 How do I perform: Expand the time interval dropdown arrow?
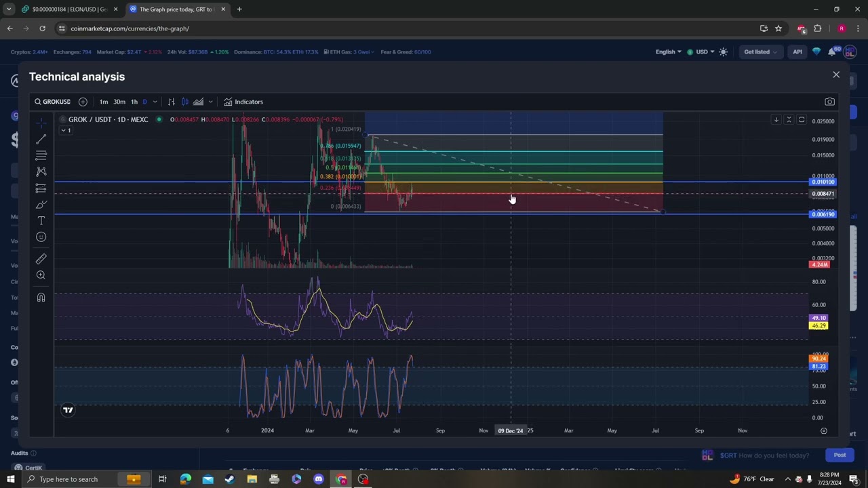(x=155, y=102)
